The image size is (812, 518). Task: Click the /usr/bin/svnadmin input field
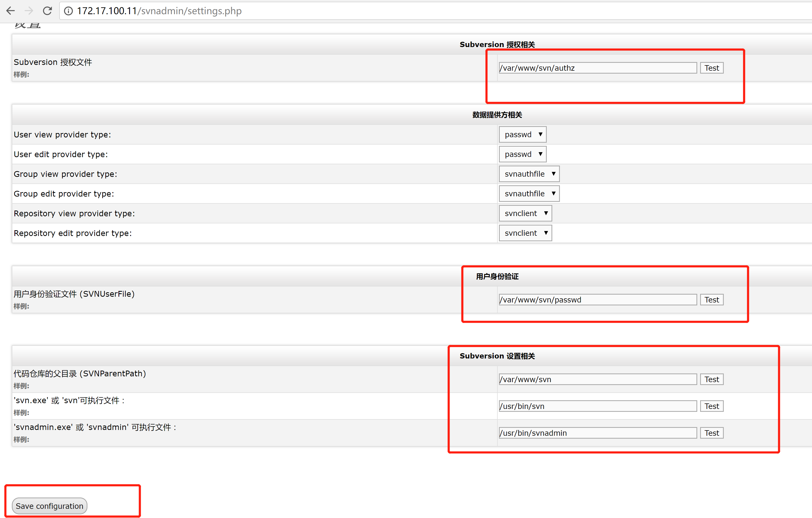click(597, 433)
